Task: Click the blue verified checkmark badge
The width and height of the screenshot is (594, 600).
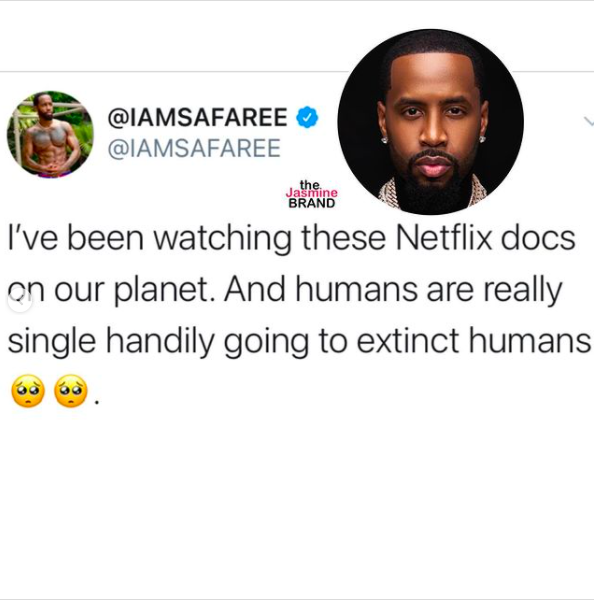Action: coord(307,117)
